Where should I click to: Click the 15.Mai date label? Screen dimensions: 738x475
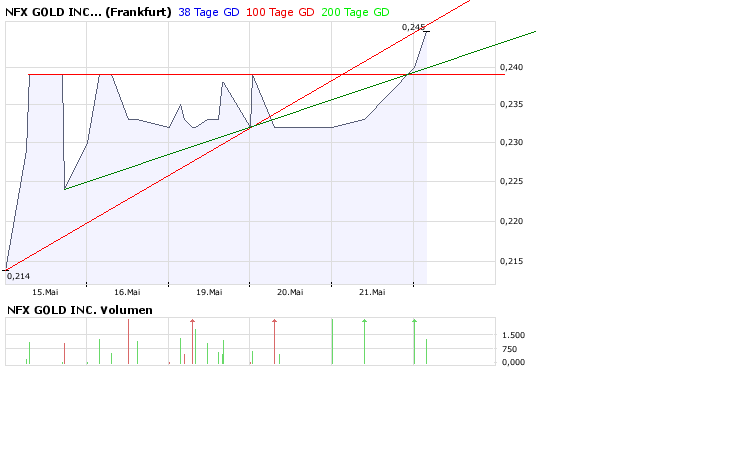click(45, 292)
